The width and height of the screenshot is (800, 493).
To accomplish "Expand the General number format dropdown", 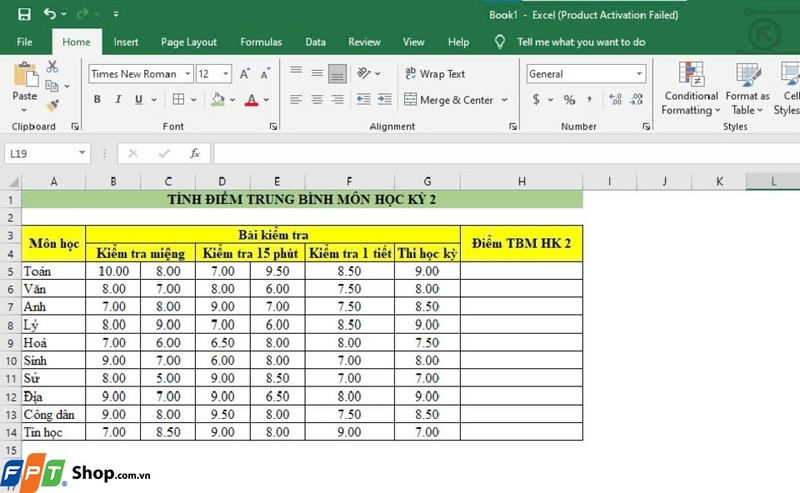I will coord(639,74).
